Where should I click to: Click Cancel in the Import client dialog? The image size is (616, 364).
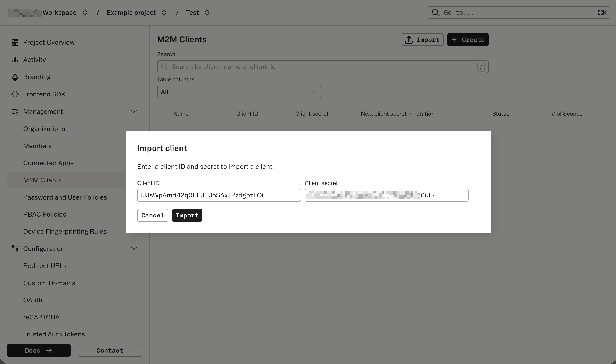tap(153, 215)
